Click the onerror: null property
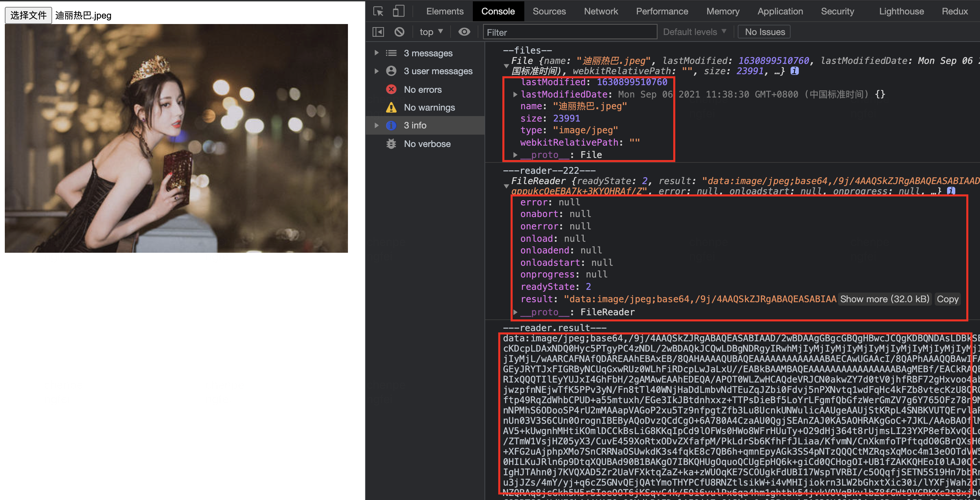The height and width of the screenshot is (500, 980). pyautogui.click(x=556, y=226)
